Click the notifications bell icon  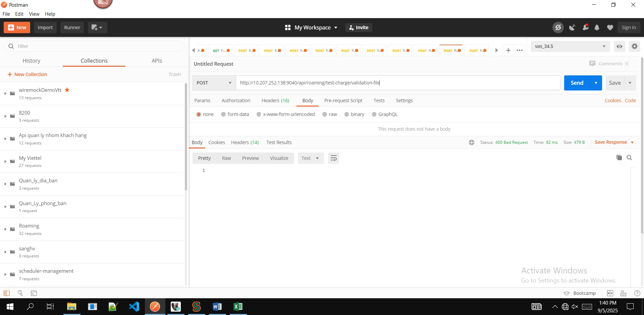point(597,28)
